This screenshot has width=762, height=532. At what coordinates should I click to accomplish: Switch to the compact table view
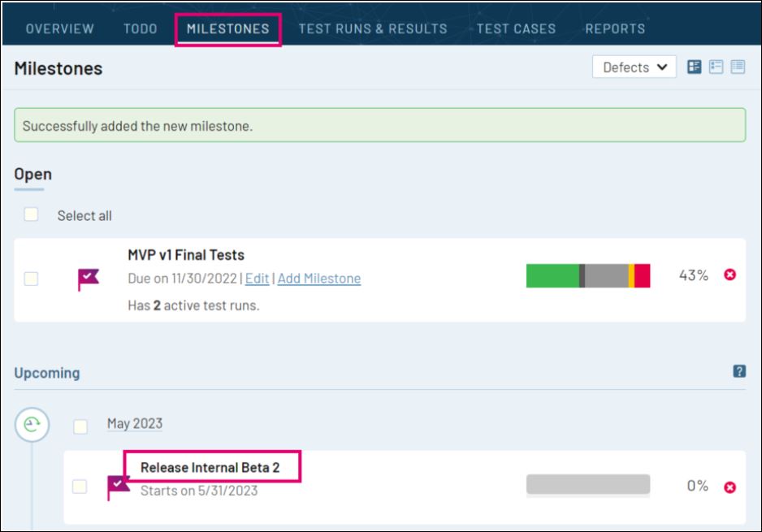coord(738,67)
